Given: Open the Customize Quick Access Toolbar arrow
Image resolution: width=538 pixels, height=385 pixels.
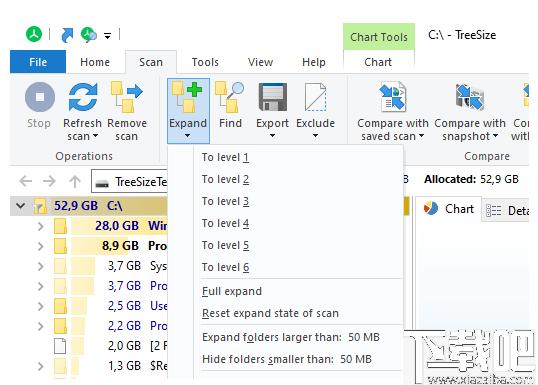Looking at the screenshot, I should [x=107, y=36].
